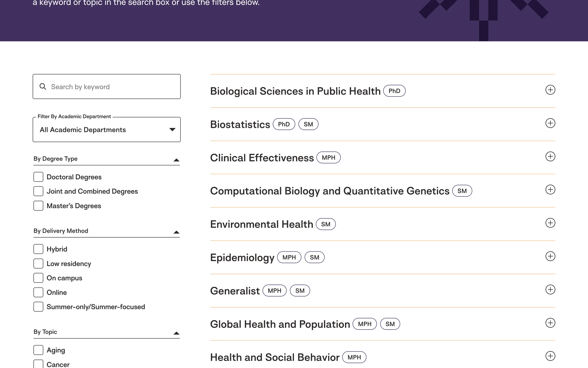Click the plus icon beside Environmental Health

(x=550, y=223)
